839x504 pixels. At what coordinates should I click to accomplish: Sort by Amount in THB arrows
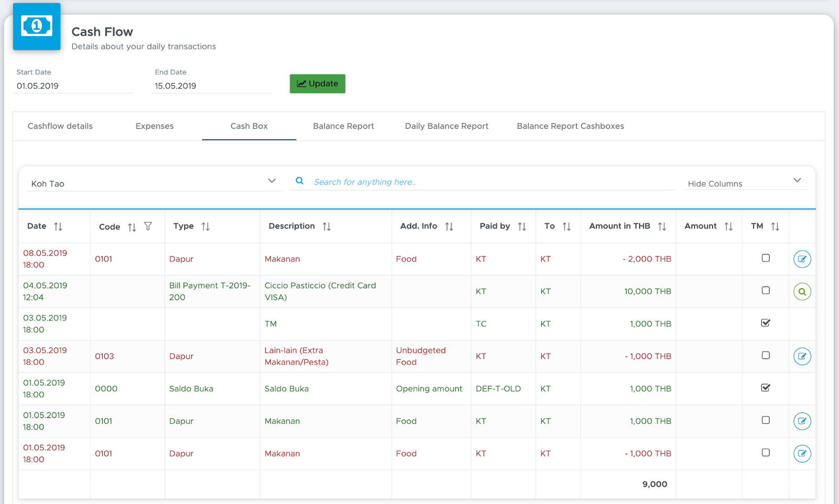(662, 226)
